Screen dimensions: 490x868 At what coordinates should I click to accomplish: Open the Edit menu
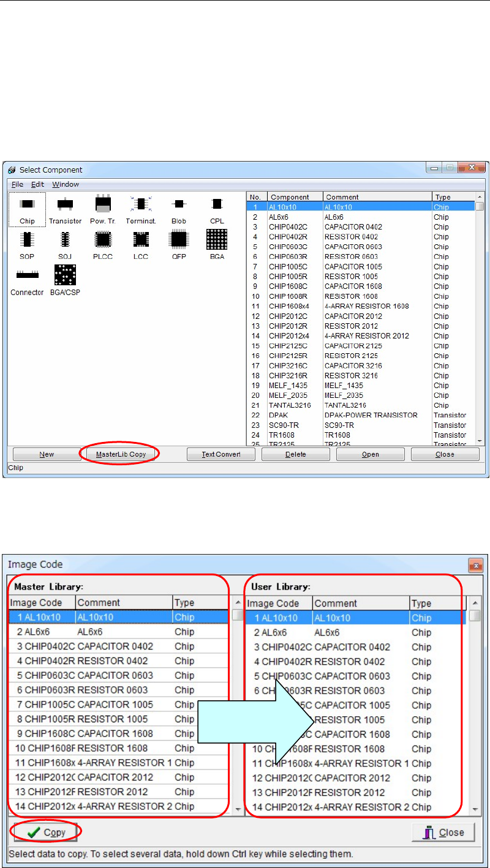pyautogui.click(x=37, y=184)
